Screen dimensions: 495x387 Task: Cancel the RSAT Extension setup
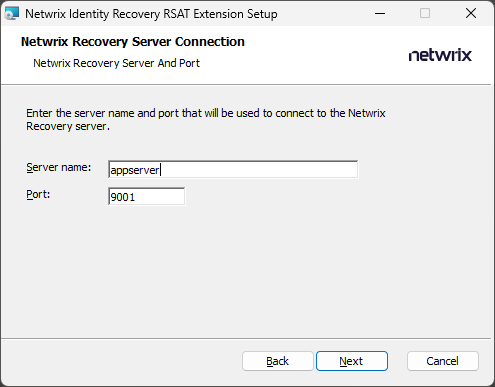pyautogui.click(x=443, y=361)
